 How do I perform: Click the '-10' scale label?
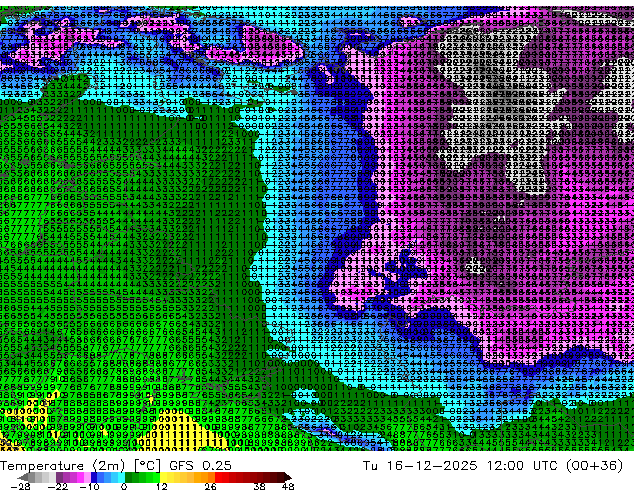[89, 486]
